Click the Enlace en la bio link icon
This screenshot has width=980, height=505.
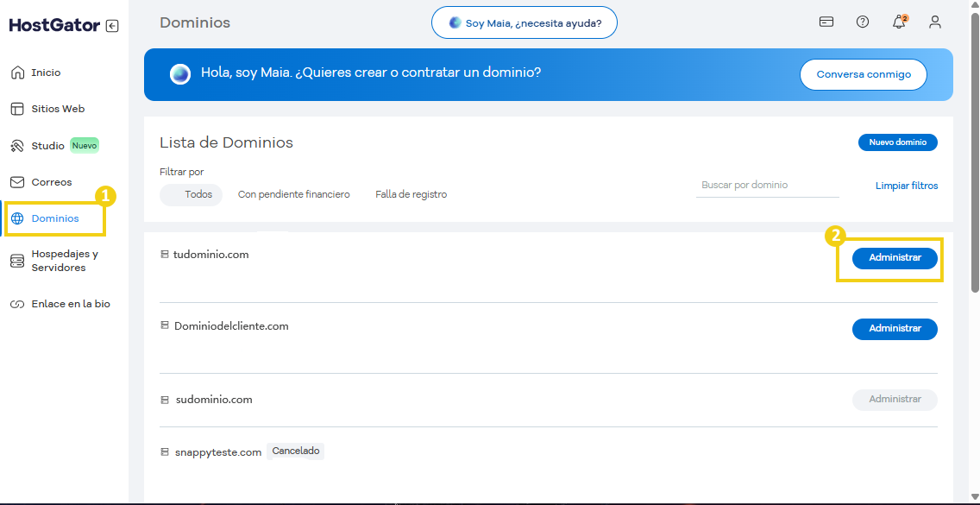[17, 304]
